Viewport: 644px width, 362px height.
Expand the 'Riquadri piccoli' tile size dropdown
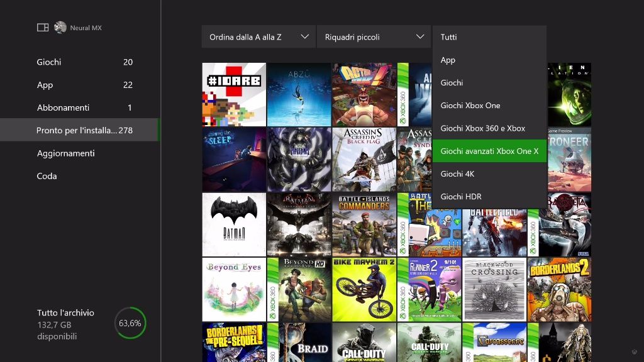[x=374, y=37]
